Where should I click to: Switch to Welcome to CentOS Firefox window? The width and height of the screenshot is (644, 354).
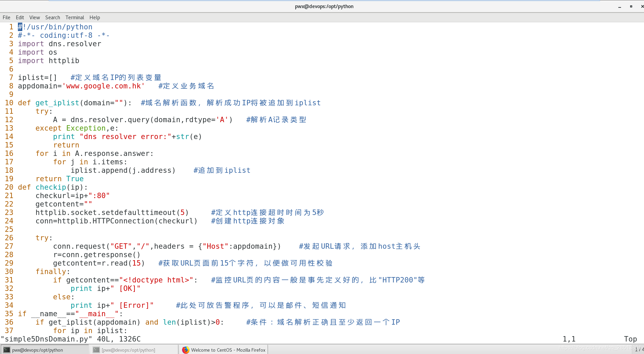click(x=223, y=350)
